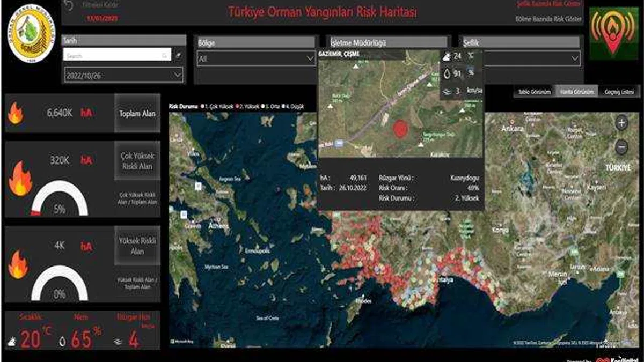This screenshot has height=362, width=644.
Task: Click the 13/01/2023 date in the header
Action: point(102,18)
